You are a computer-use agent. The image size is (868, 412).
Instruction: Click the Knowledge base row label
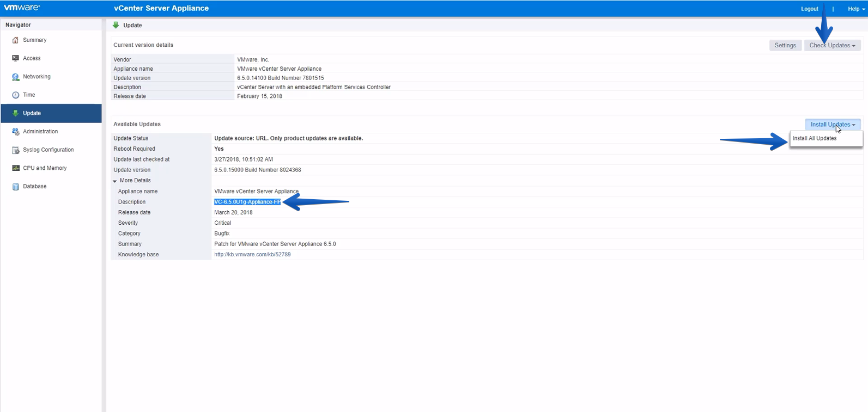click(x=138, y=255)
